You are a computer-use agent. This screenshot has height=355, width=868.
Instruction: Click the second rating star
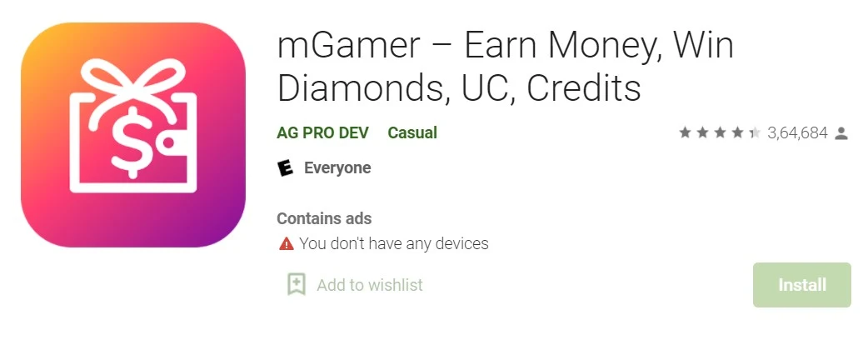click(702, 133)
